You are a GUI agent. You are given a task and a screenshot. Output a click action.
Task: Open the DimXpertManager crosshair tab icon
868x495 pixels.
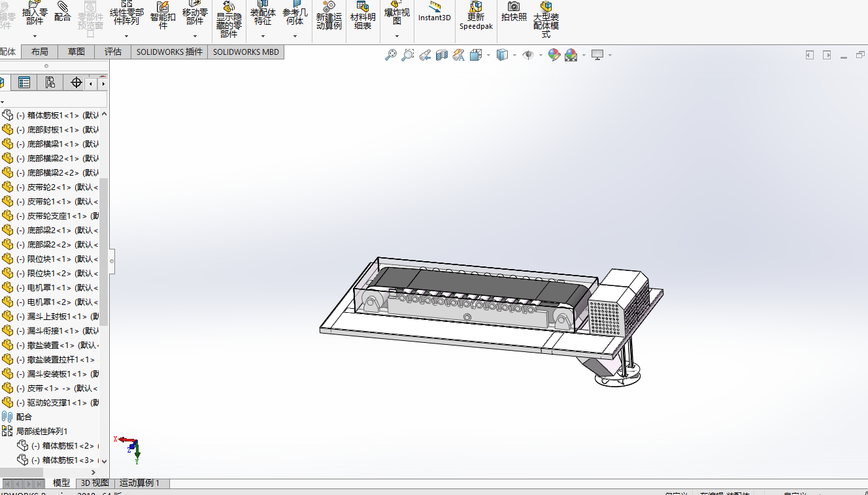pyautogui.click(x=76, y=82)
